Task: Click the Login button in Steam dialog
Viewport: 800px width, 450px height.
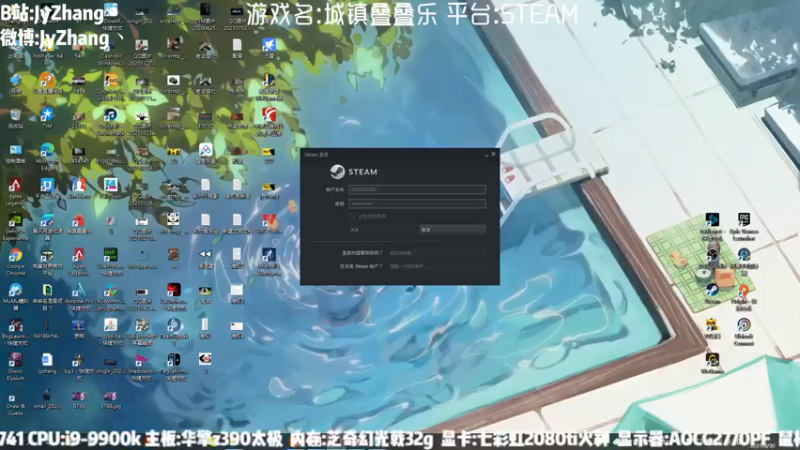Action: [x=382, y=230]
